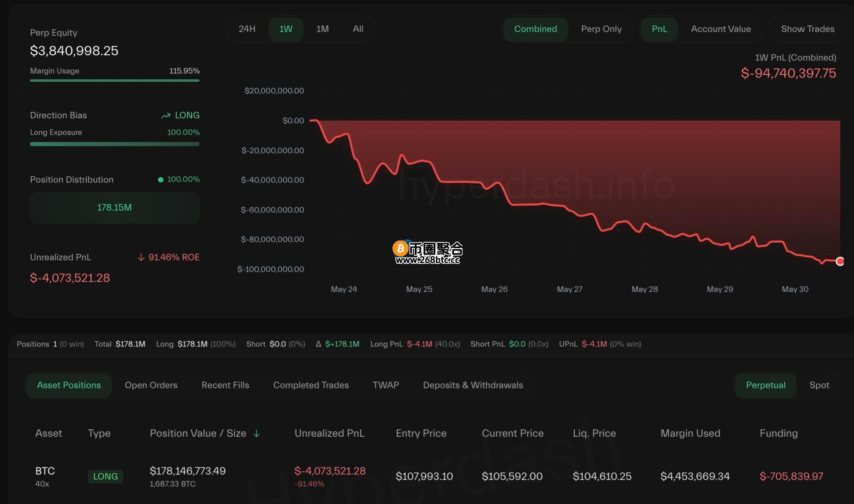
Task: Open the Completed Trades tab
Action: pos(311,385)
